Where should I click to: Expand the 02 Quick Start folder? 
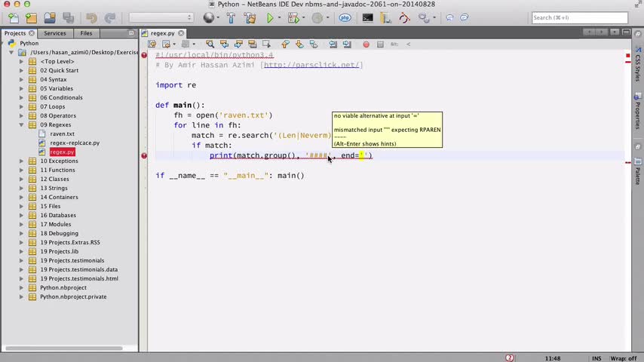coord(21,70)
